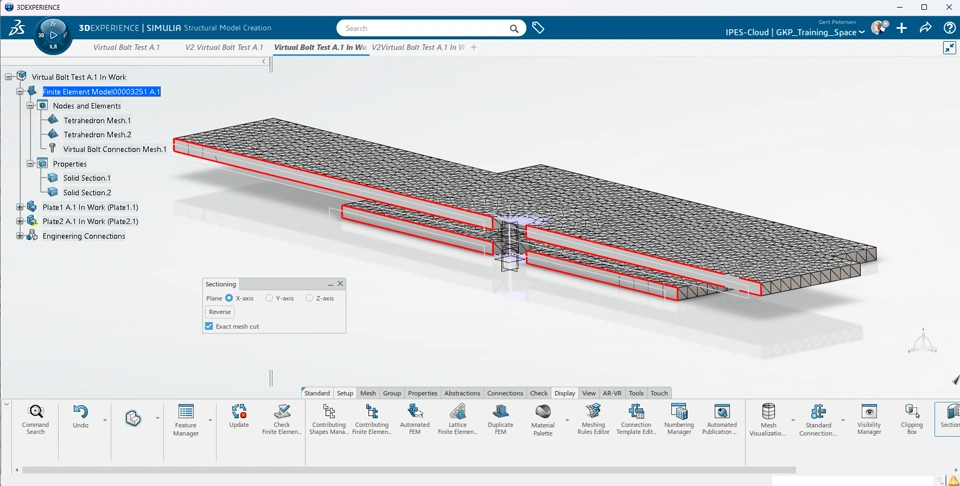Launch the Automated FEM tool
Image resolution: width=960 pixels, height=486 pixels.
414,419
